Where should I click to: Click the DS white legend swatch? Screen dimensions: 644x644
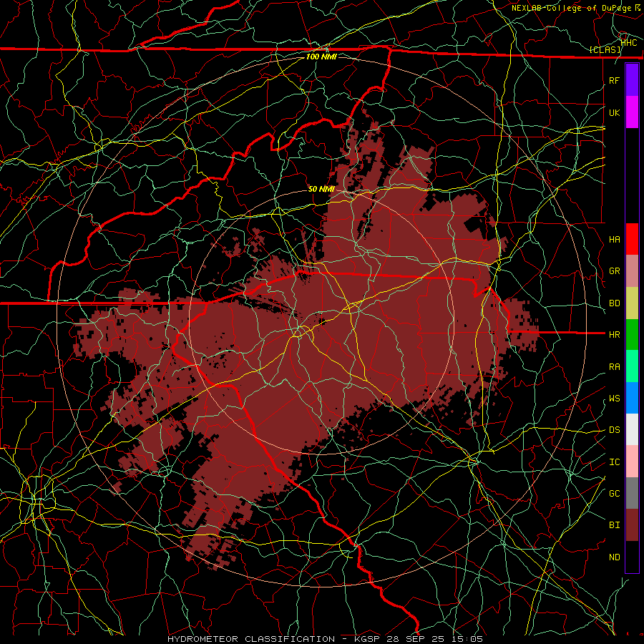click(632, 429)
